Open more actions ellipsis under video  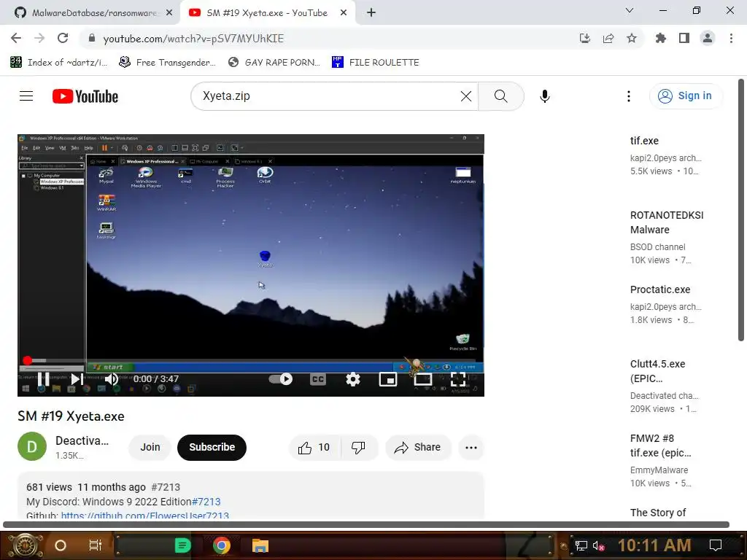(x=471, y=447)
